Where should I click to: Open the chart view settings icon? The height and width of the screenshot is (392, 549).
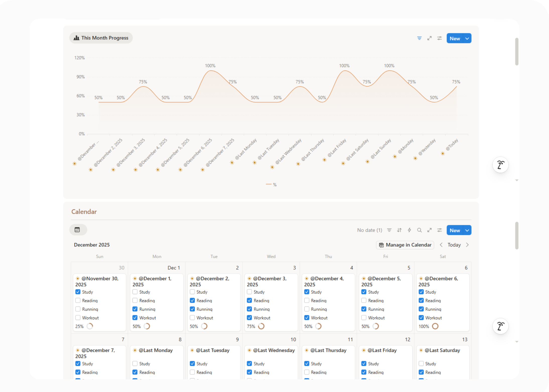[439, 38]
